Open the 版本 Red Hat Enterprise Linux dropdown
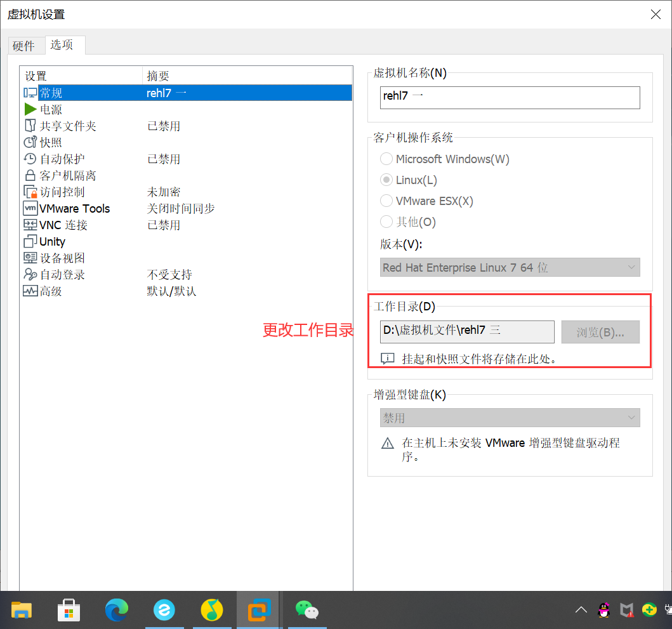This screenshot has height=629, width=672. point(510,268)
